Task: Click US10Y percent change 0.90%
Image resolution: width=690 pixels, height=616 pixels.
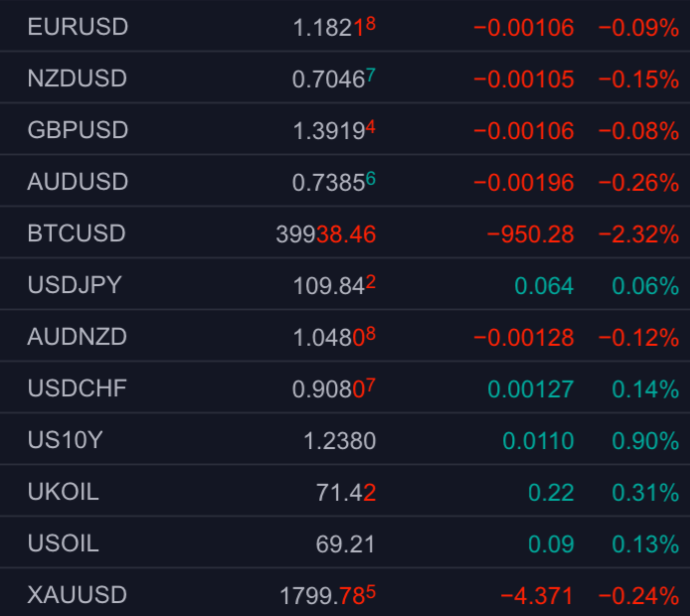Action: tap(644, 441)
